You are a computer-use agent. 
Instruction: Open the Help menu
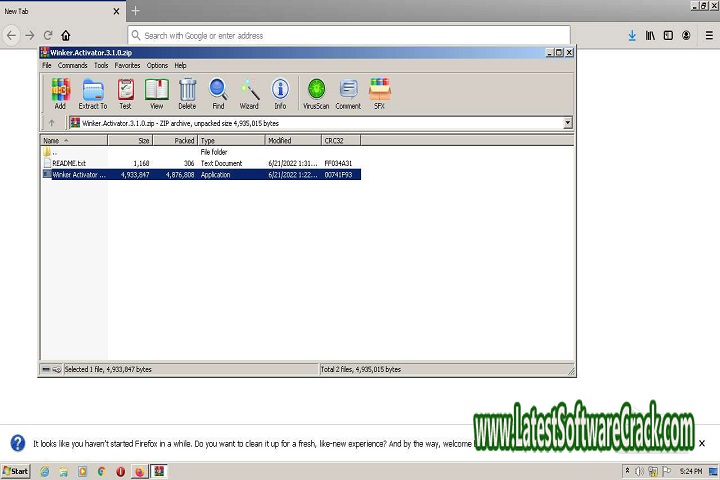click(180, 65)
